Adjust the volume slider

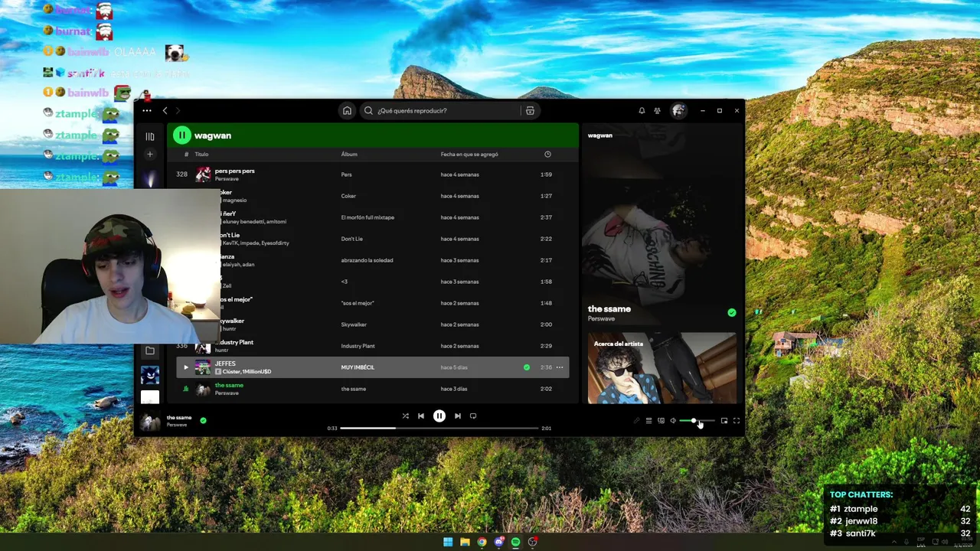697,421
